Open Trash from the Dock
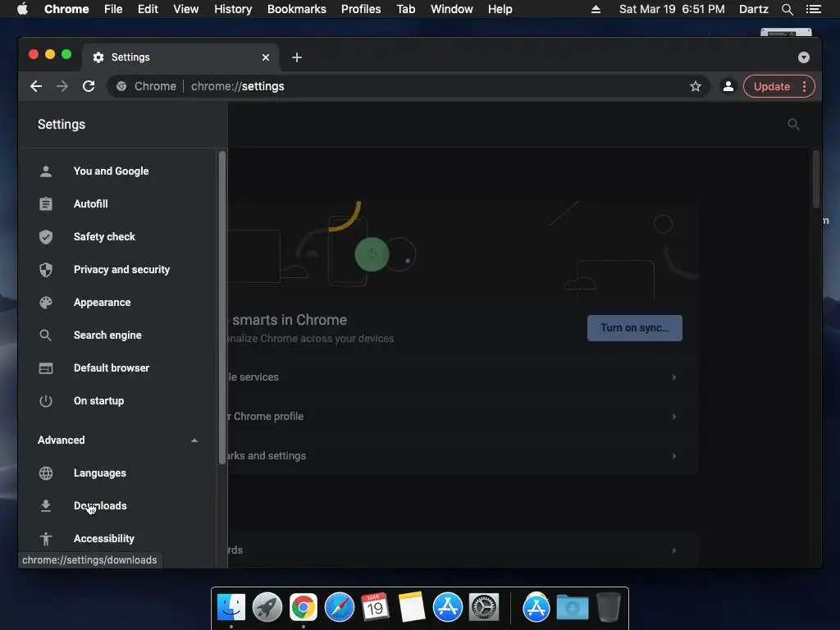The image size is (840, 630). pos(609,607)
